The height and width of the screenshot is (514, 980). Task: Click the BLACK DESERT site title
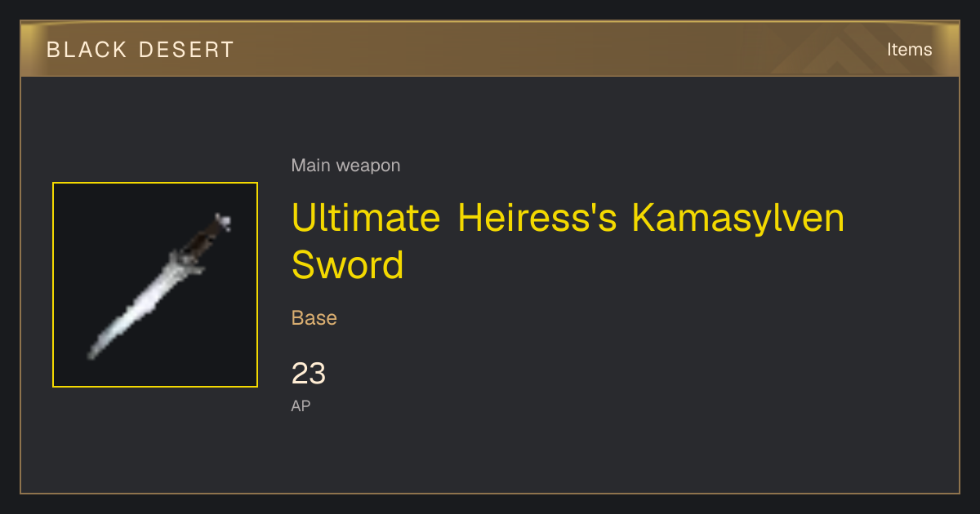pos(140,50)
